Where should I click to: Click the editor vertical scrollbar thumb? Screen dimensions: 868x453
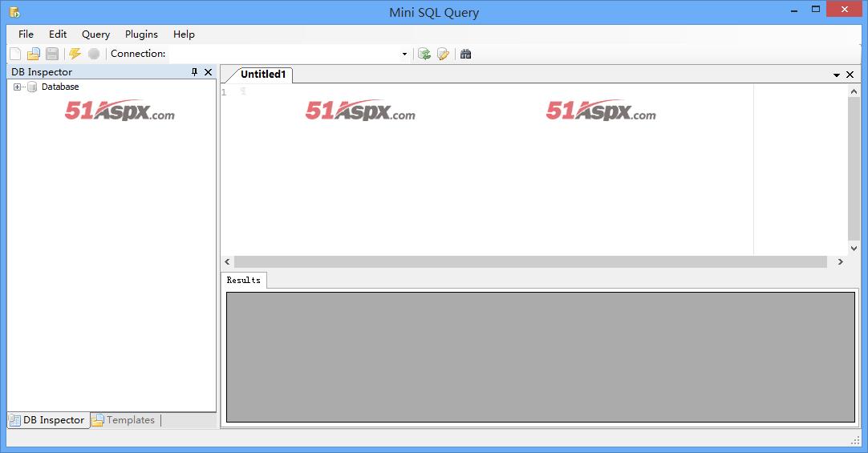coord(854,168)
